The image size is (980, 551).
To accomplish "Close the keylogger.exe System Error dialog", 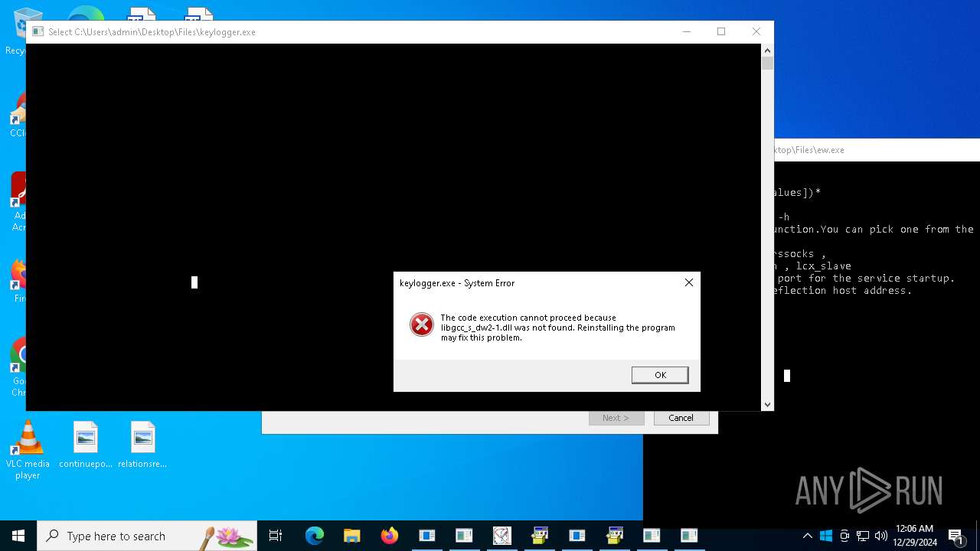I will tap(688, 282).
